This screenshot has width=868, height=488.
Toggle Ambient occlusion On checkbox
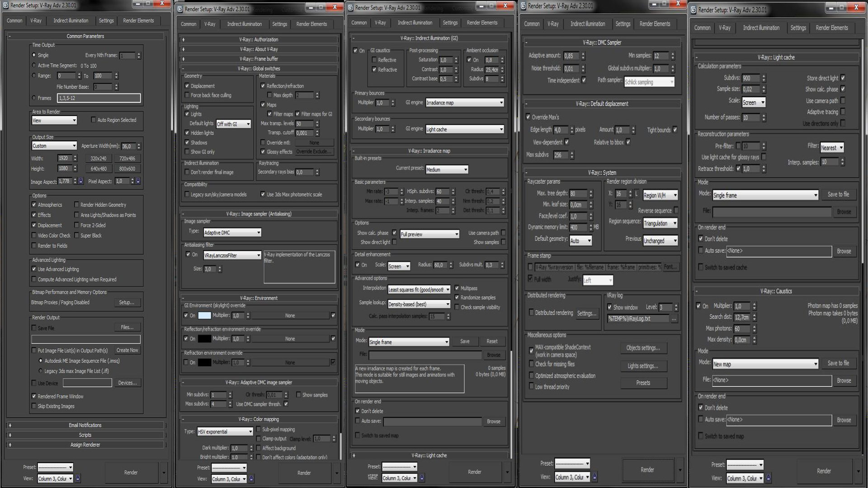pyautogui.click(x=469, y=60)
